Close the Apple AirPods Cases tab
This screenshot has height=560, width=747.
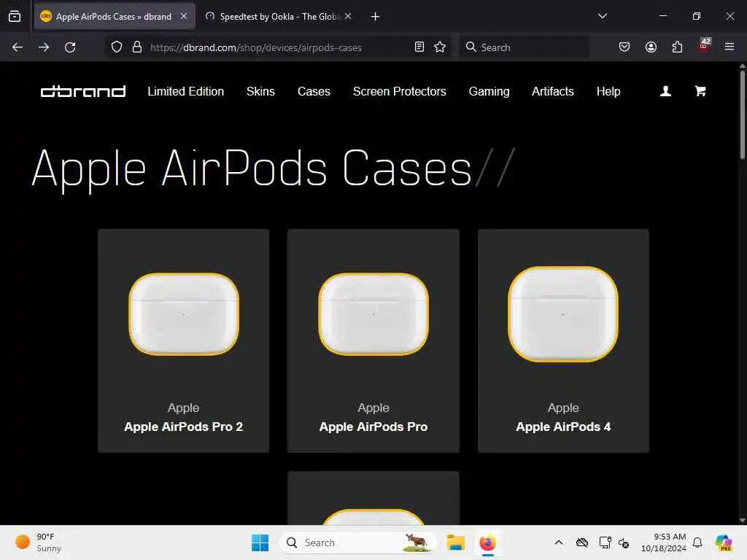coord(184,16)
